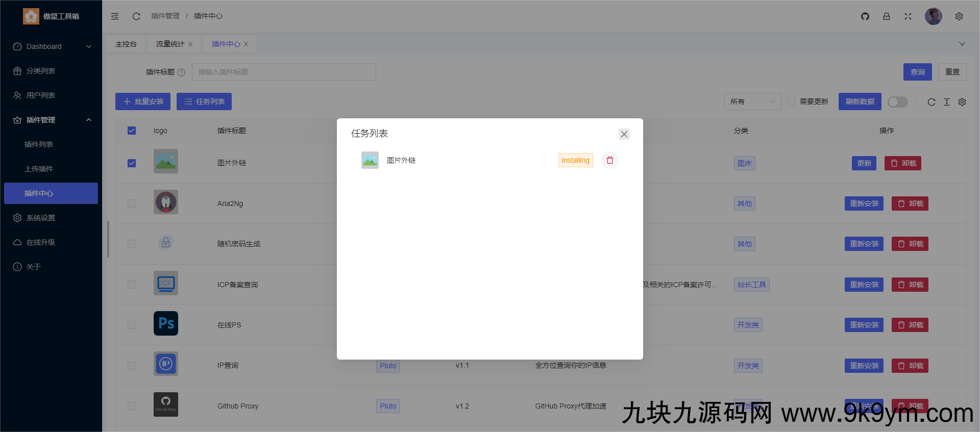Click the table density icon

[947, 102]
